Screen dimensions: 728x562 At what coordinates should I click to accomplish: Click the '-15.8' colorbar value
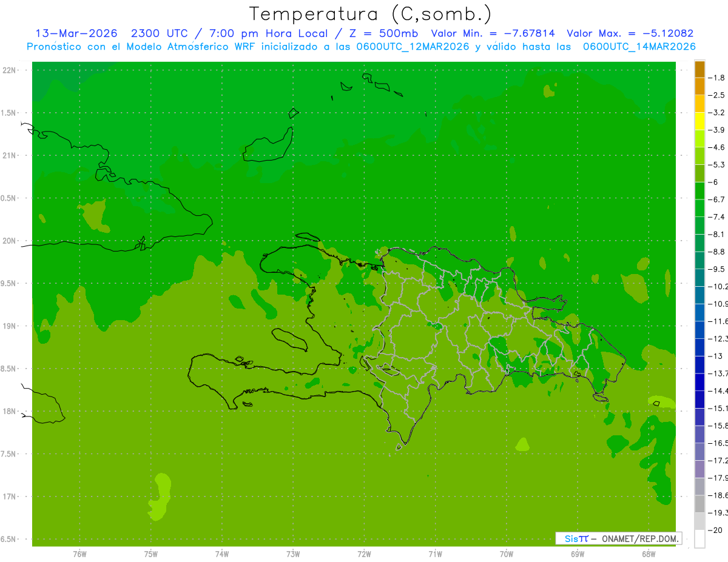click(x=718, y=426)
